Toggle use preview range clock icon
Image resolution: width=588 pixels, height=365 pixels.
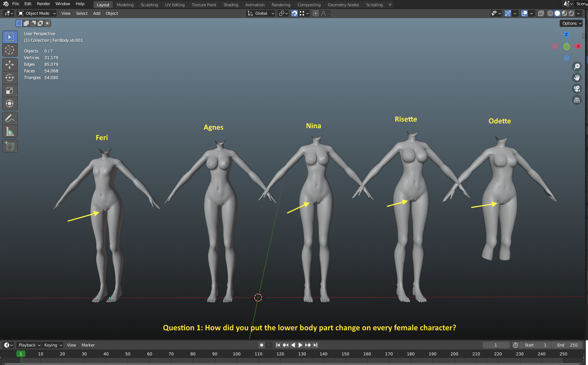tap(516, 345)
